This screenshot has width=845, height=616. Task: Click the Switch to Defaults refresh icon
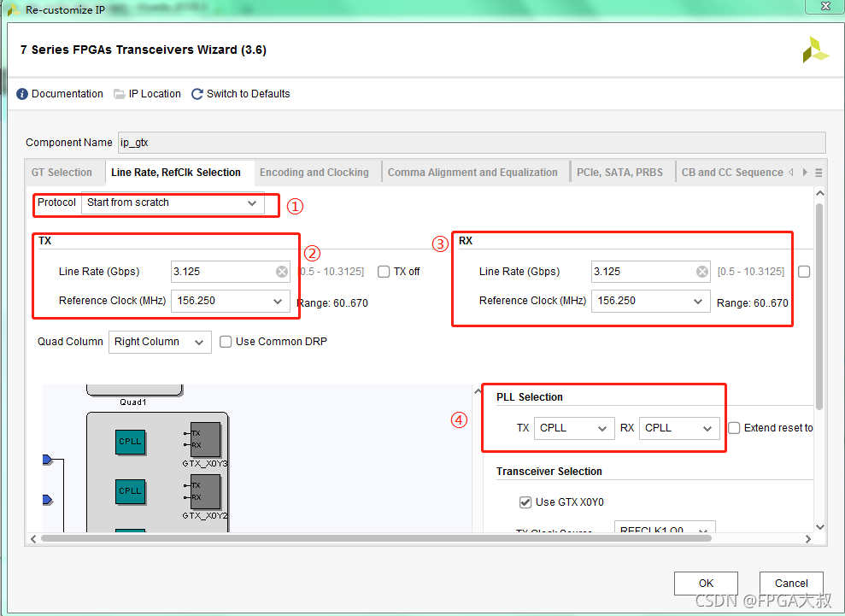click(x=197, y=94)
